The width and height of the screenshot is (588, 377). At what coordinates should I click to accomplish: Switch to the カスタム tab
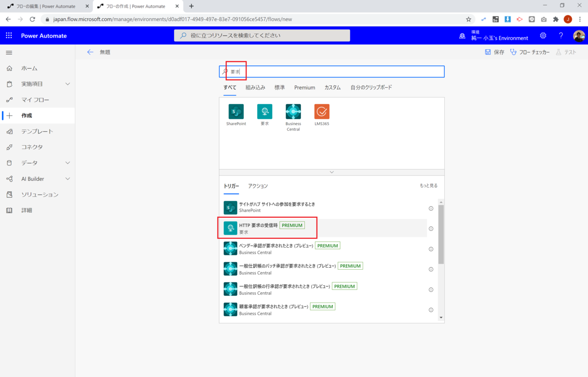click(x=332, y=87)
